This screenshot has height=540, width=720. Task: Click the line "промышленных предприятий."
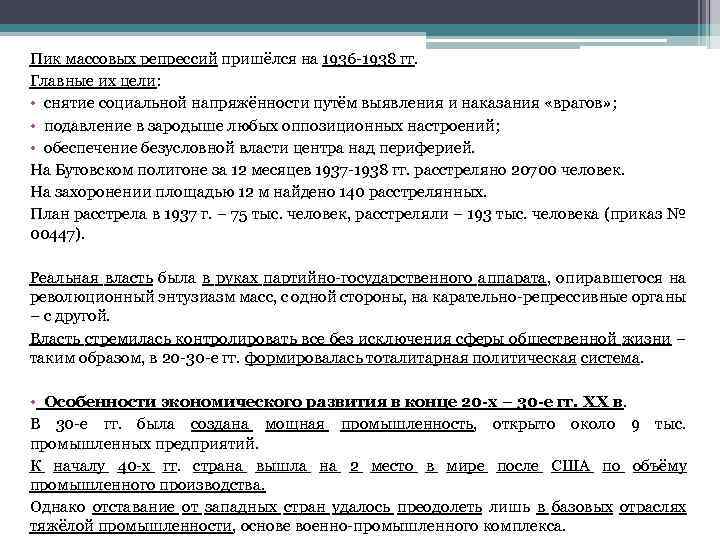[144, 444]
